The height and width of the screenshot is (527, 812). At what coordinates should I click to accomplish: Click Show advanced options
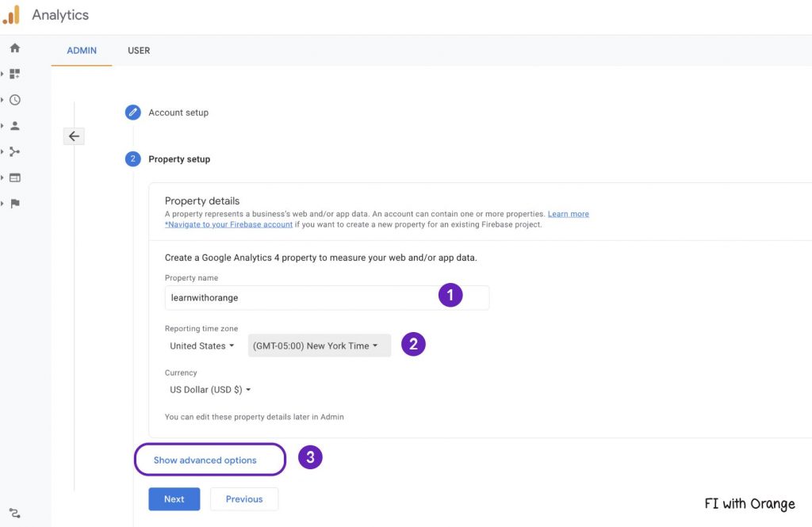click(x=205, y=460)
